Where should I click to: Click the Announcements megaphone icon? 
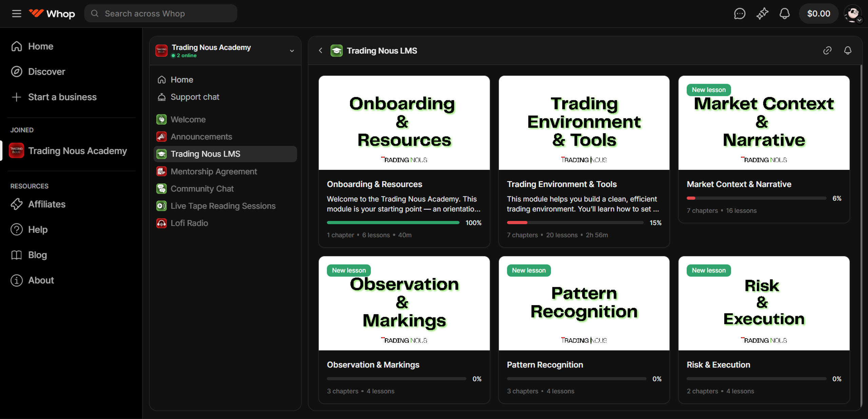click(x=161, y=137)
